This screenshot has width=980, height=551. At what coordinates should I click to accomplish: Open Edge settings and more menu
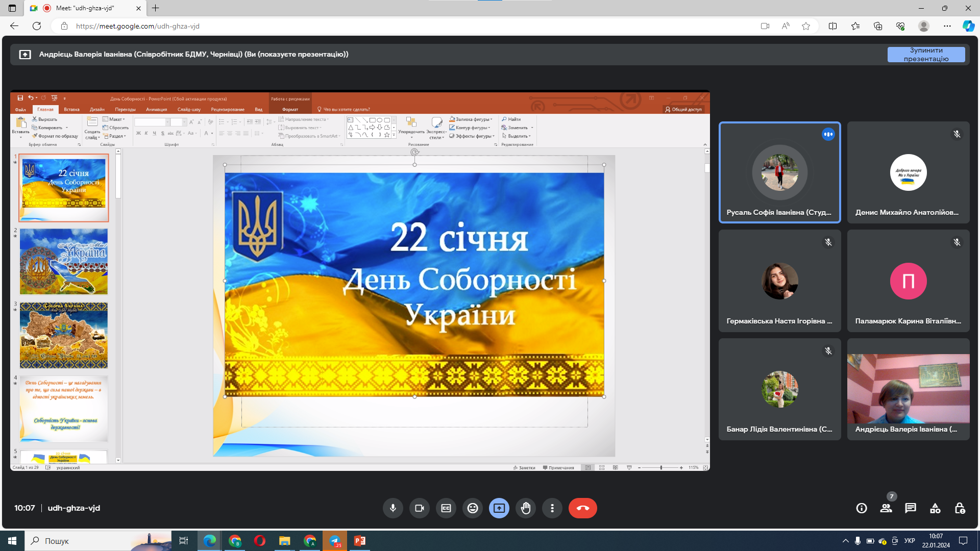[x=947, y=26]
